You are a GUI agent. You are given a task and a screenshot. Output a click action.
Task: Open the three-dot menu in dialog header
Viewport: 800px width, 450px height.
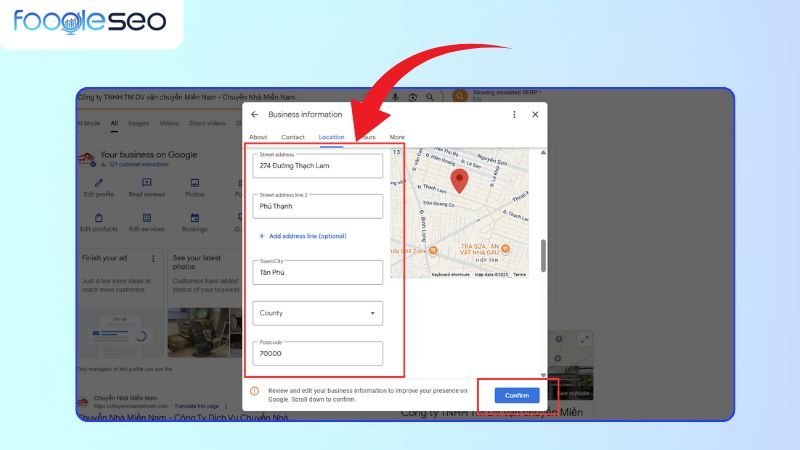click(x=515, y=115)
